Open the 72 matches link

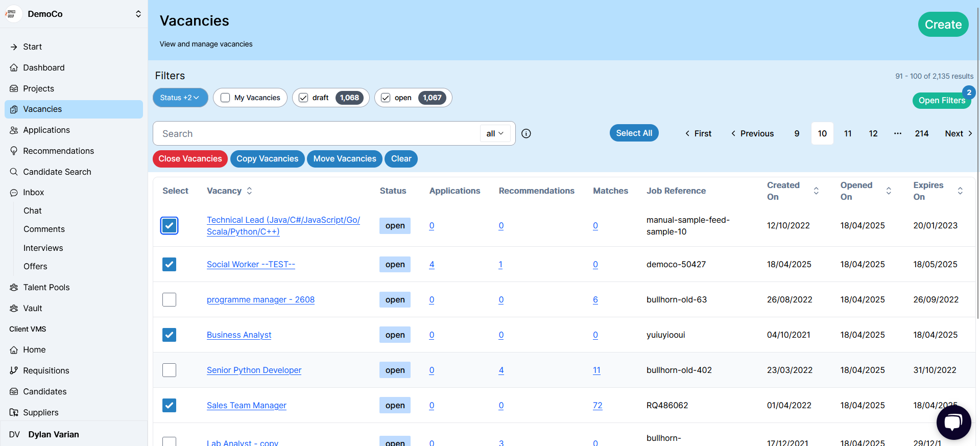click(597, 405)
